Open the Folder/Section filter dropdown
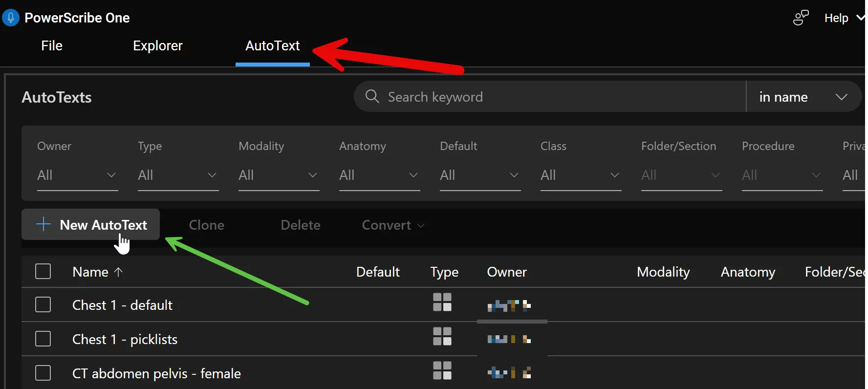Image resolution: width=868 pixels, height=389 pixels. pos(681,175)
